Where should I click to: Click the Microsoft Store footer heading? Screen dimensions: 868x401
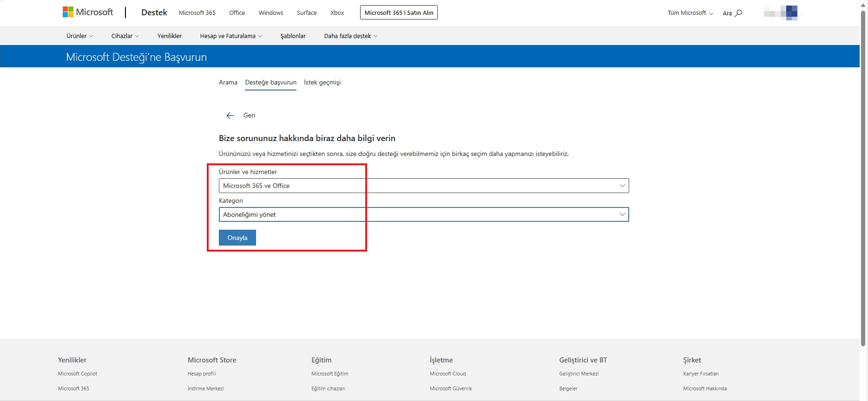pyautogui.click(x=212, y=360)
